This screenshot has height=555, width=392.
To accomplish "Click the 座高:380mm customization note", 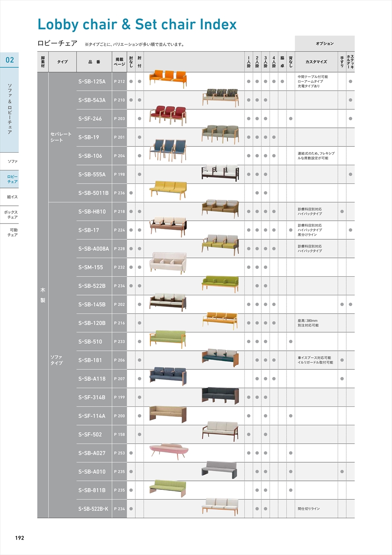I will 308,320.
